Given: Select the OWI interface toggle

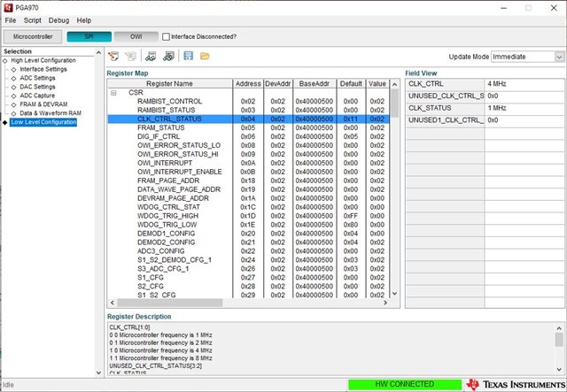Looking at the screenshot, I should [x=136, y=36].
